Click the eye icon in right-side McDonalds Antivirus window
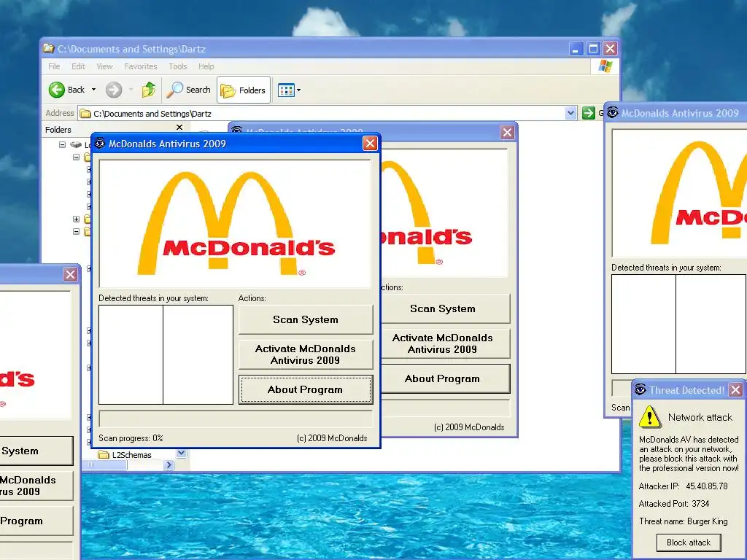 click(x=613, y=112)
